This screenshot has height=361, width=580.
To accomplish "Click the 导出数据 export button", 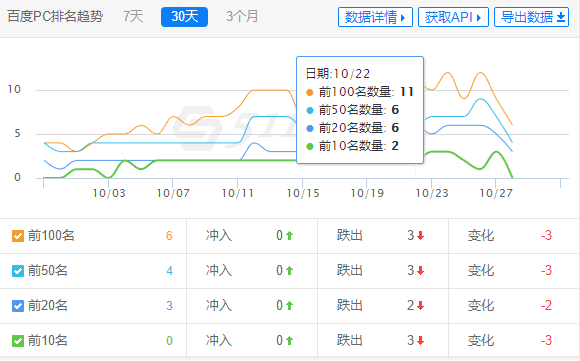I will pos(532,17).
